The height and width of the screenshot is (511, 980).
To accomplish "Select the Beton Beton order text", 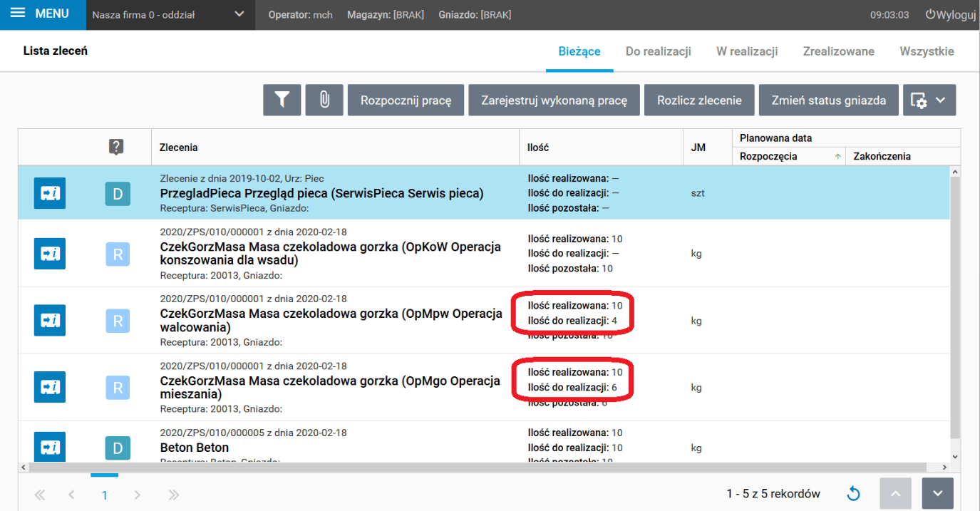I will tap(194, 448).
